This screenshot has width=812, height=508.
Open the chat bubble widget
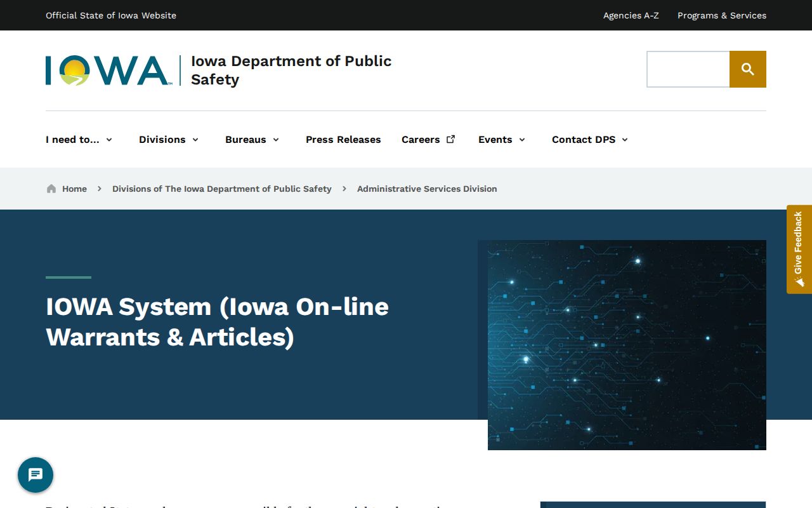coord(36,475)
